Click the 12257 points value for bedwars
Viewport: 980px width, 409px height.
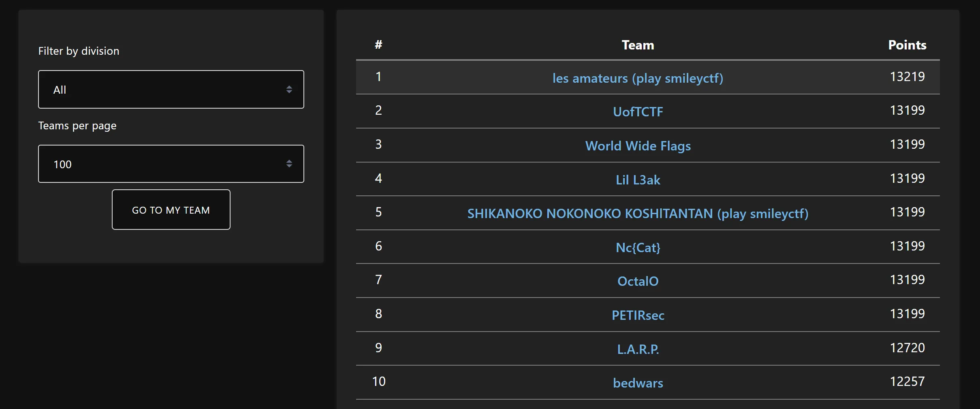[907, 381]
